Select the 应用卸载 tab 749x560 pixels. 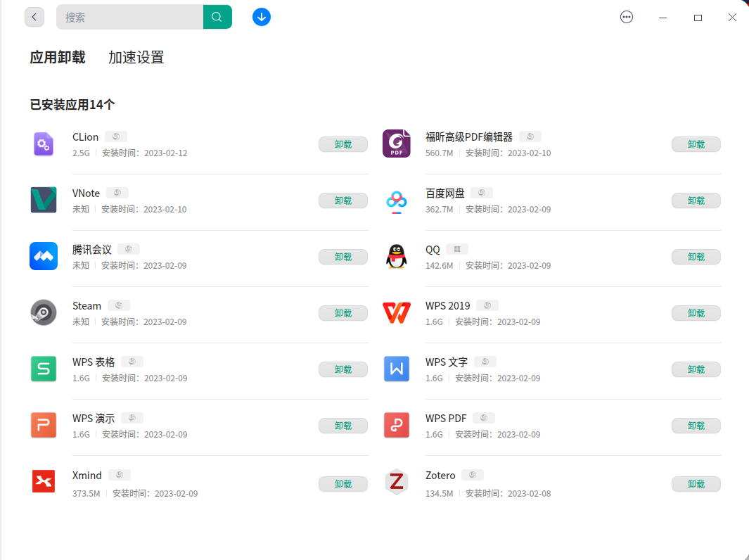coord(58,58)
